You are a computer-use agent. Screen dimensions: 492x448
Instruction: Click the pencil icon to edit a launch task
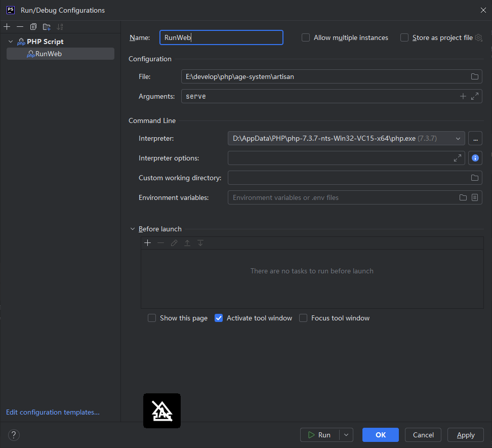174,243
